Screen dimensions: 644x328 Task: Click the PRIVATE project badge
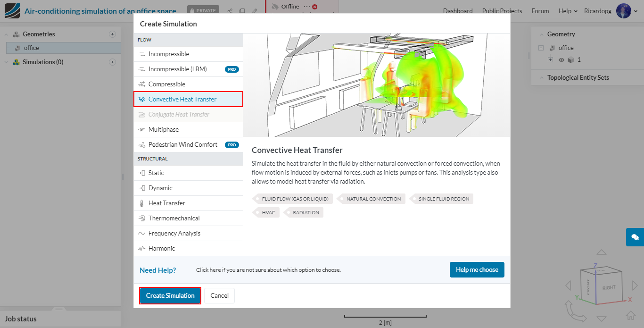(x=203, y=10)
